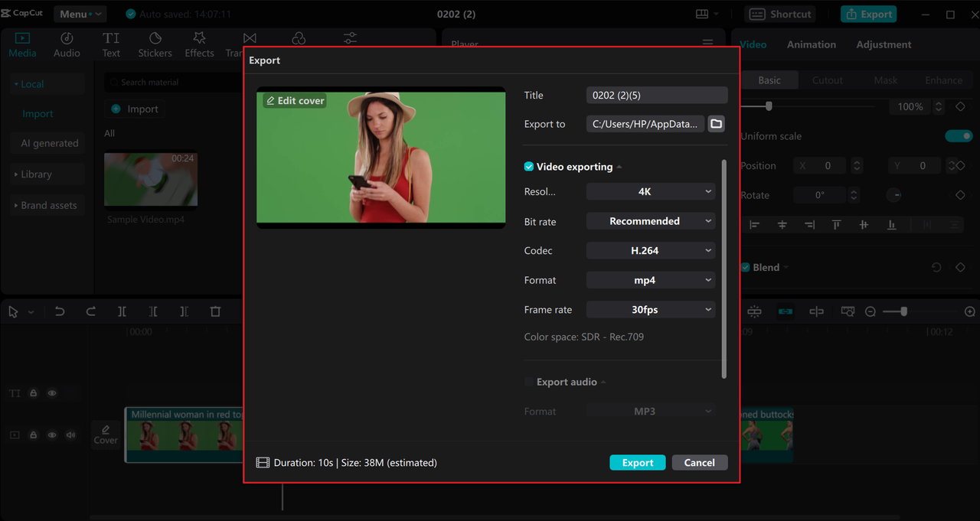
Task: Open the Frame rate dropdown showing 30fps
Action: coord(651,310)
